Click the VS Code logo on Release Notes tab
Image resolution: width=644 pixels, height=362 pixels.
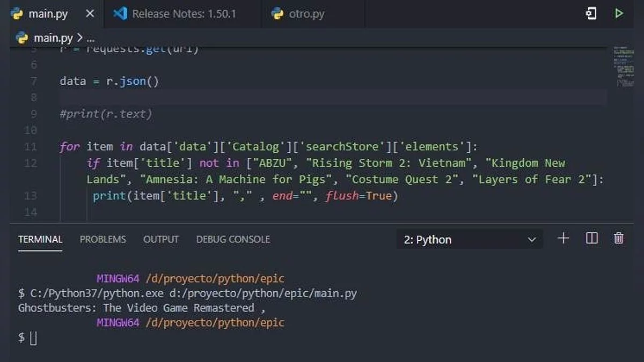[x=120, y=13]
